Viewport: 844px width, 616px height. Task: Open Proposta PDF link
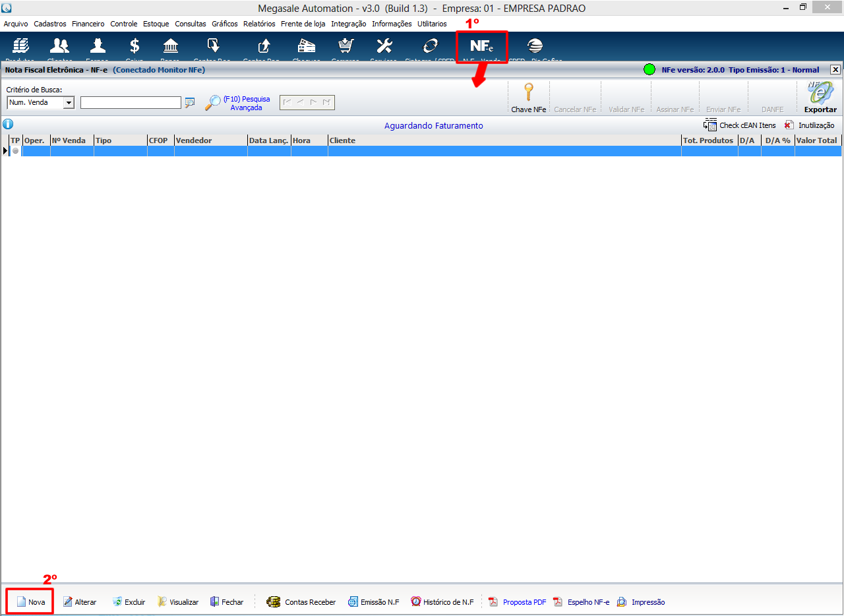click(x=517, y=602)
